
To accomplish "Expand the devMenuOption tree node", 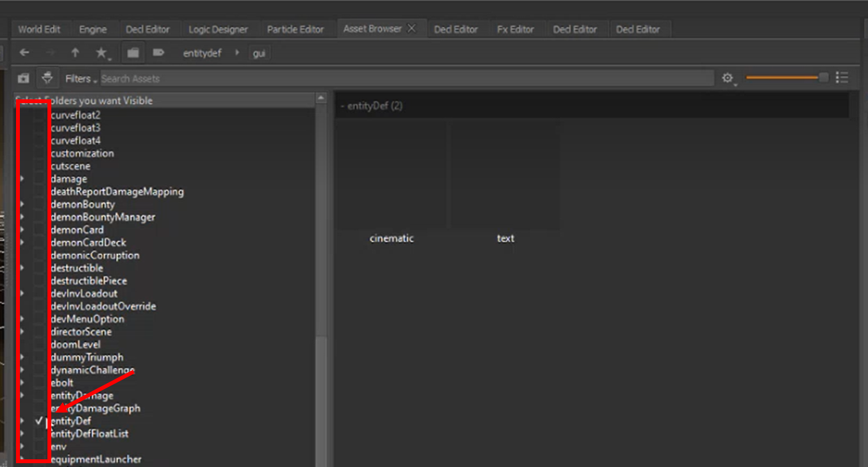I will pos(22,319).
